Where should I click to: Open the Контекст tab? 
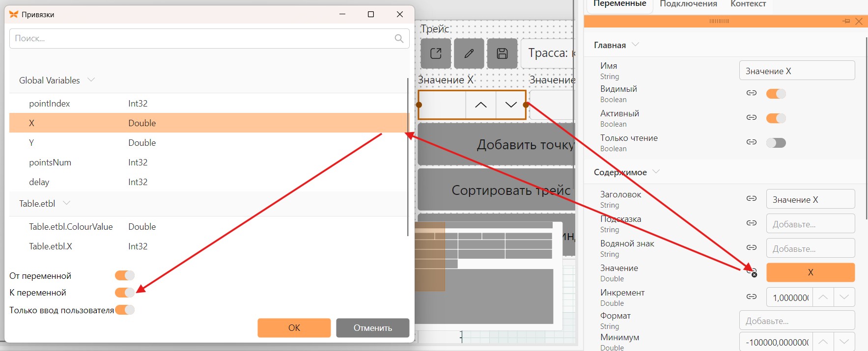[748, 4]
